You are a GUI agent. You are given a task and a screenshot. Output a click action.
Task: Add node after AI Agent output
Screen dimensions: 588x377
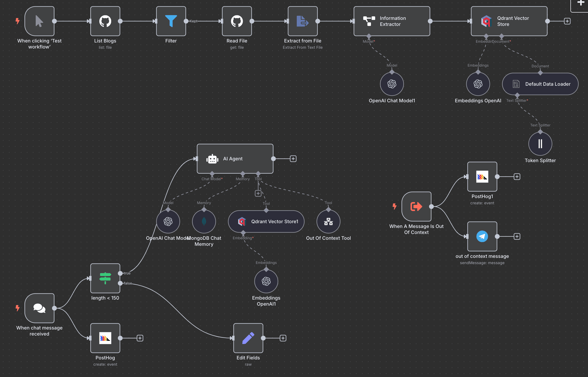(293, 159)
